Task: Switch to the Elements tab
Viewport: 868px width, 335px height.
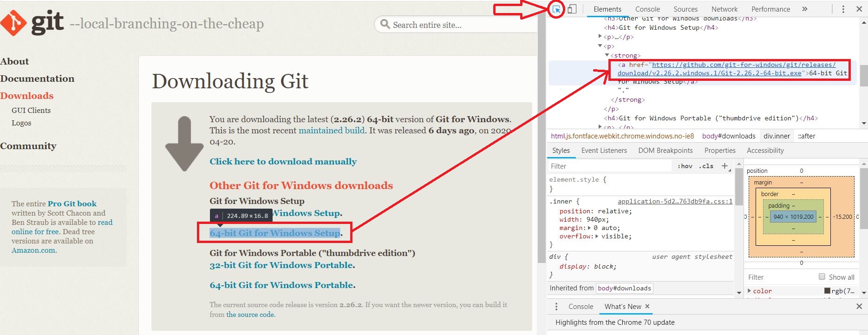Action: point(607,9)
